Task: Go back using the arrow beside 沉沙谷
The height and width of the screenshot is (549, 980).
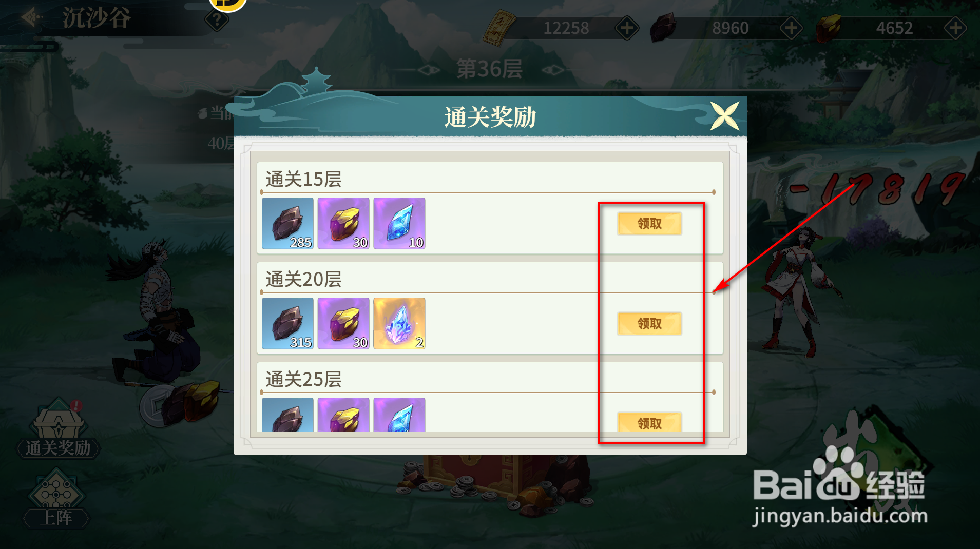Action: point(31,17)
